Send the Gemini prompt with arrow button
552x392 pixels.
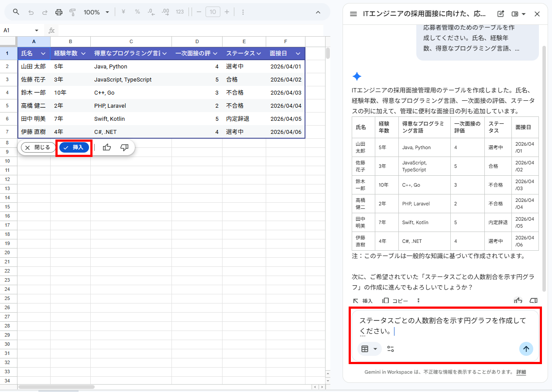point(526,349)
